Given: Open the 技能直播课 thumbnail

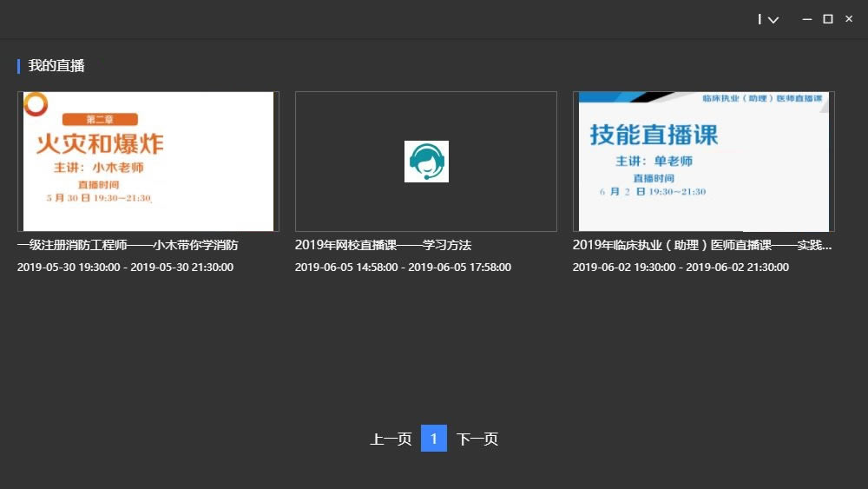Looking at the screenshot, I should [x=704, y=162].
